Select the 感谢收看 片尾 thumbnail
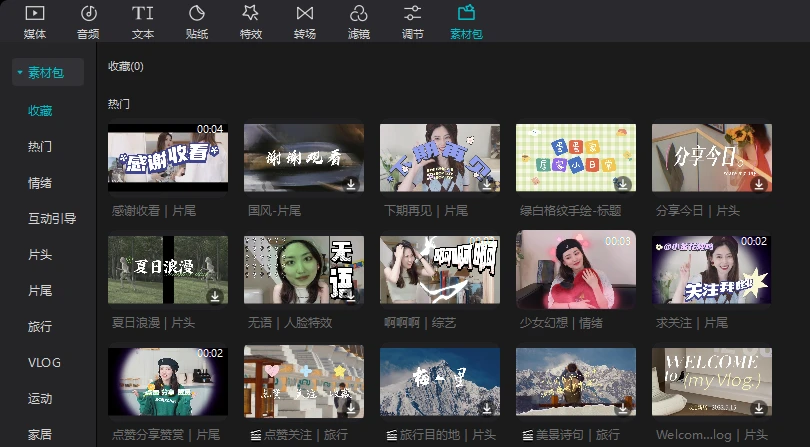 coord(167,158)
